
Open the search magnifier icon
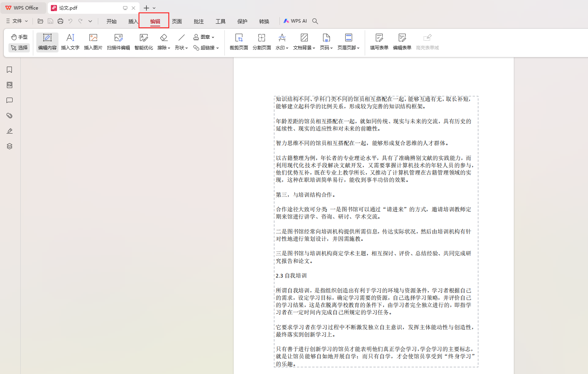(x=315, y=21)
